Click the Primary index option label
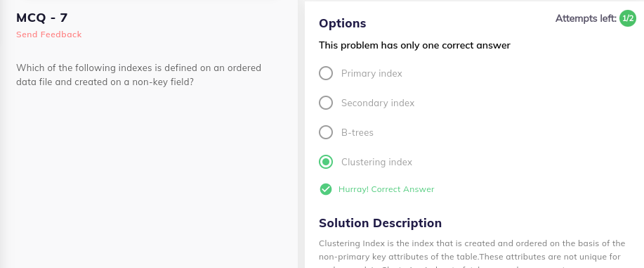This screenshot has width=644, height=268. coord(372,73)
